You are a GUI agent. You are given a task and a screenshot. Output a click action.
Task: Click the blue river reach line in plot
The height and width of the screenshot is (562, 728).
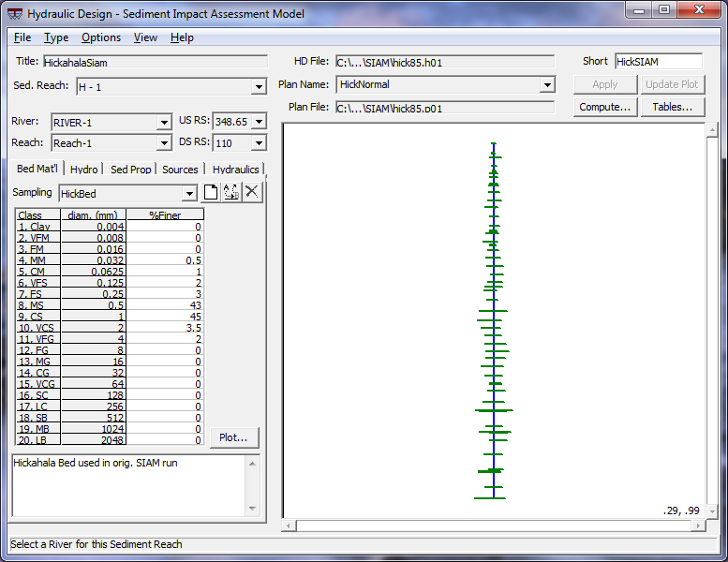494,320
